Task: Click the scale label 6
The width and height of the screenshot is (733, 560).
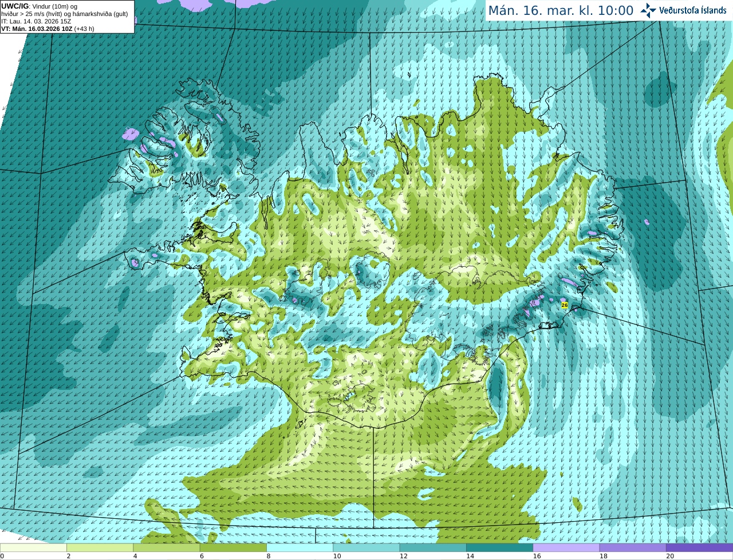Action: pyautogui.click(x=202, y=556)
